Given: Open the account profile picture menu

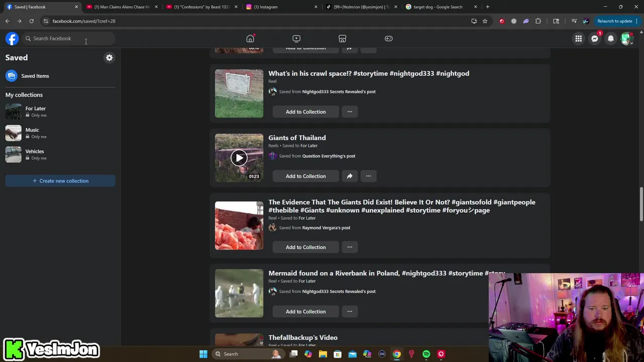Looking at the screenshot, I should click(627, 39).
